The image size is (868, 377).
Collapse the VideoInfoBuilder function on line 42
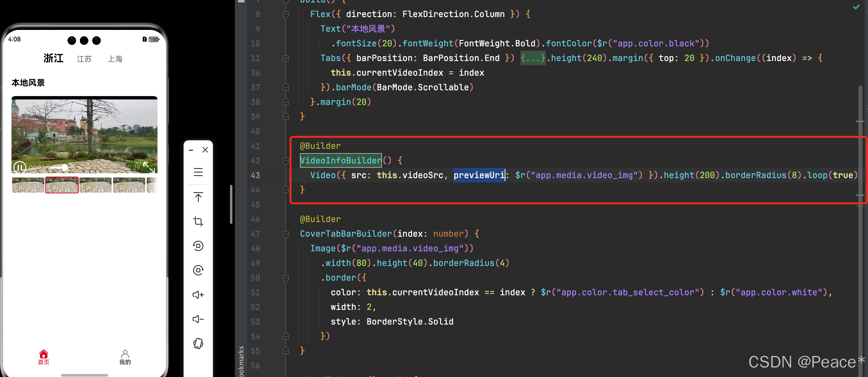(286, 161)
